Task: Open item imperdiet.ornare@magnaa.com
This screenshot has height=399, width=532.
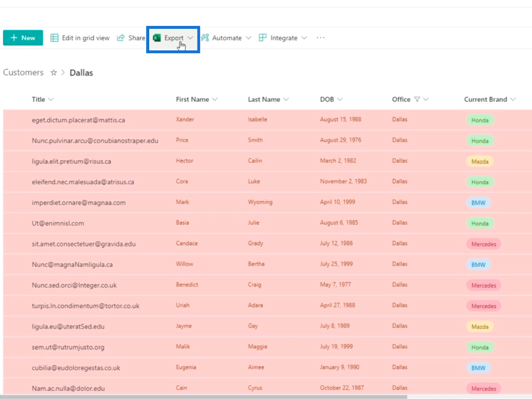Action: point(79,203)
